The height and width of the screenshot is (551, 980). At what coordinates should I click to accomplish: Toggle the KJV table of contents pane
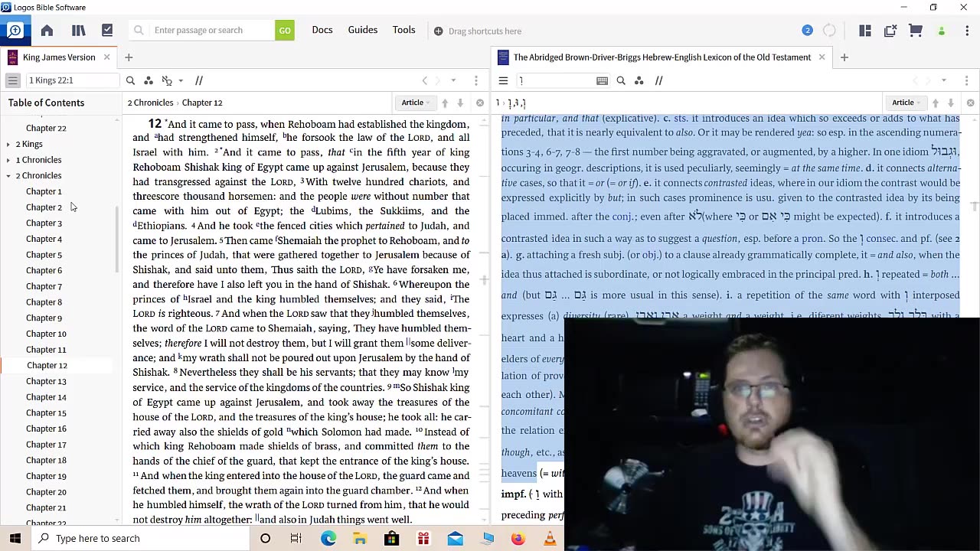pos(13,80)
